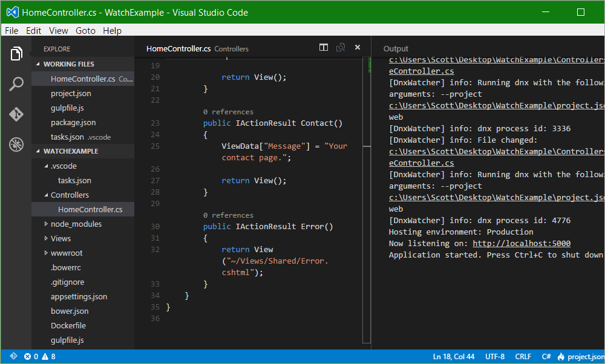Open tasks.json under .vscode folder

83,180
